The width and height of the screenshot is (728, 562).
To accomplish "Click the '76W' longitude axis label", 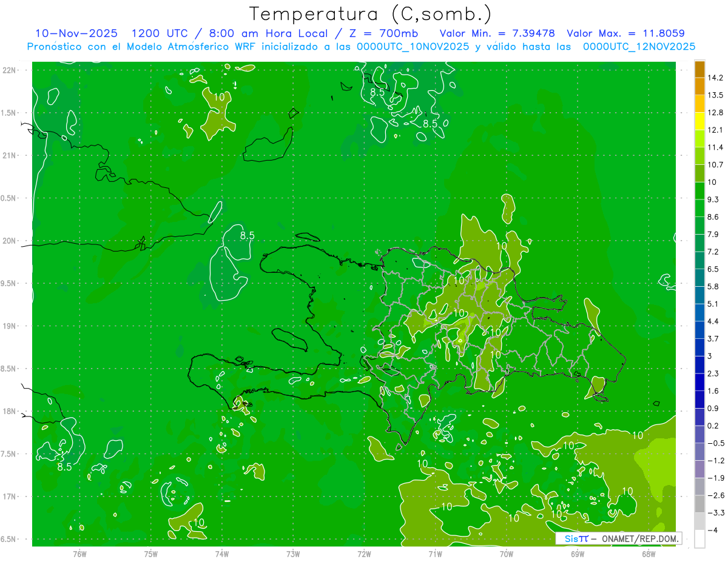I will [x=79, y=554].
